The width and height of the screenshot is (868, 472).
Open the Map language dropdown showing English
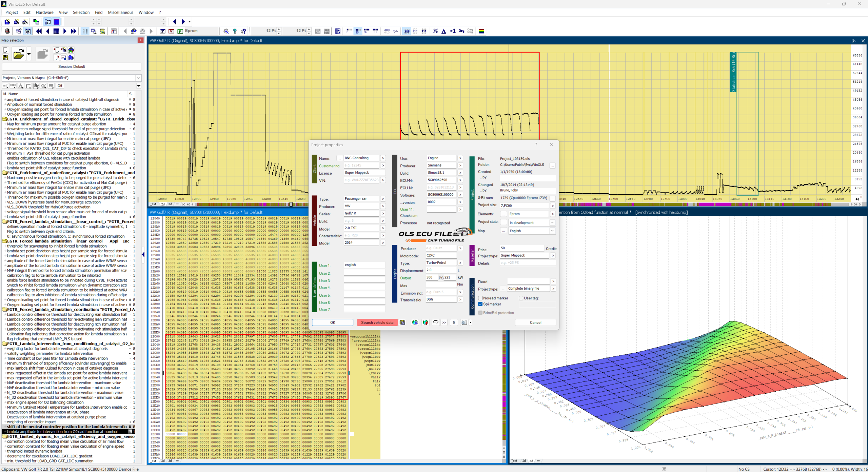[x=552, y=231]
